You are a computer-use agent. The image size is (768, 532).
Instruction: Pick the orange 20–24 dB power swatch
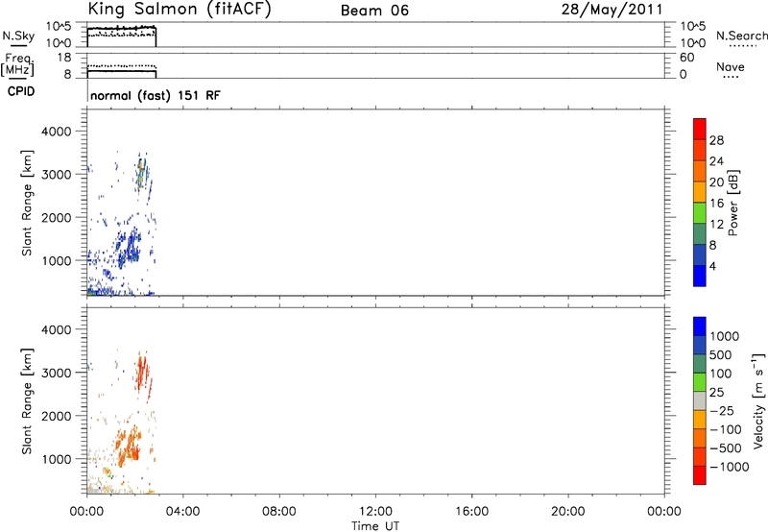pyautogui.click(x=700, y=171)
